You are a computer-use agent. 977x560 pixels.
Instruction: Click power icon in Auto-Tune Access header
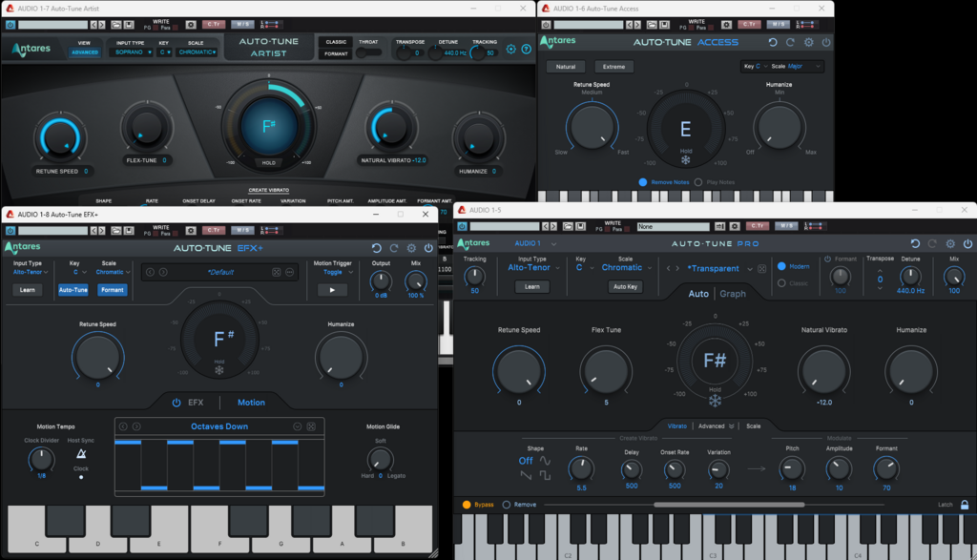[x=826, y=42]
